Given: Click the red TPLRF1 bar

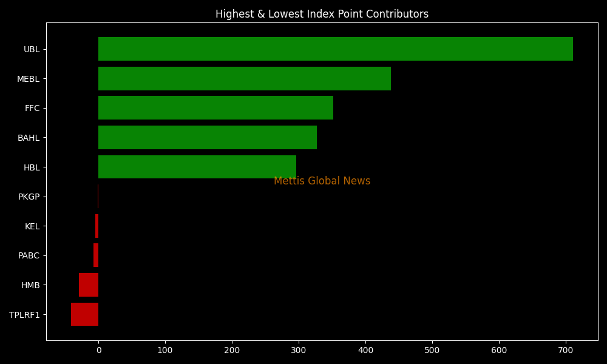Looking at the screenshot, I should [84, 314].
